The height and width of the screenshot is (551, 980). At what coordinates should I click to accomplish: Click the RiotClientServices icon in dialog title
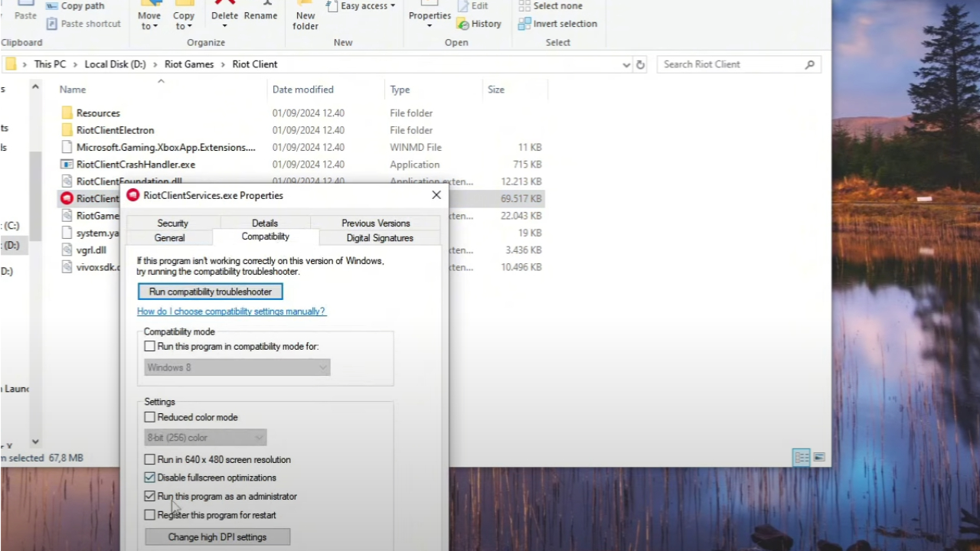tap(133, 195)
